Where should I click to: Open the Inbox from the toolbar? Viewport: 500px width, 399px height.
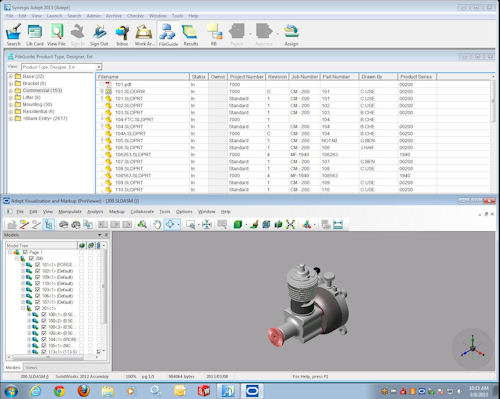click(x=122, y=35)
